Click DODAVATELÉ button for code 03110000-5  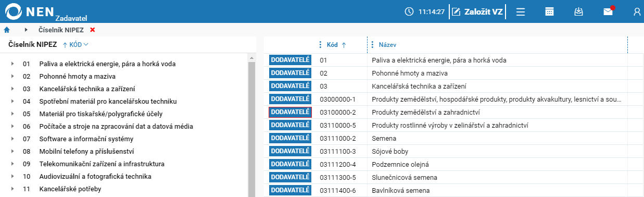point(290,125)
